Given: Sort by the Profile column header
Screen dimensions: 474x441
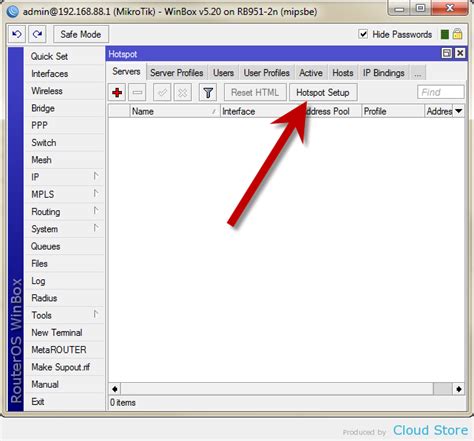Looking at the screenshot, I should pos(393,111).
